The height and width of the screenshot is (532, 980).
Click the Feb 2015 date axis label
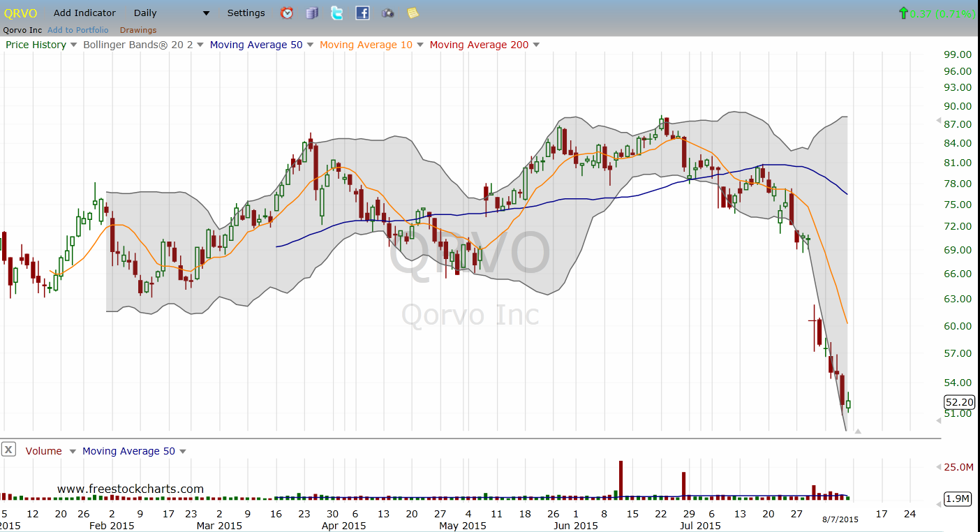(x=112, y=525)
